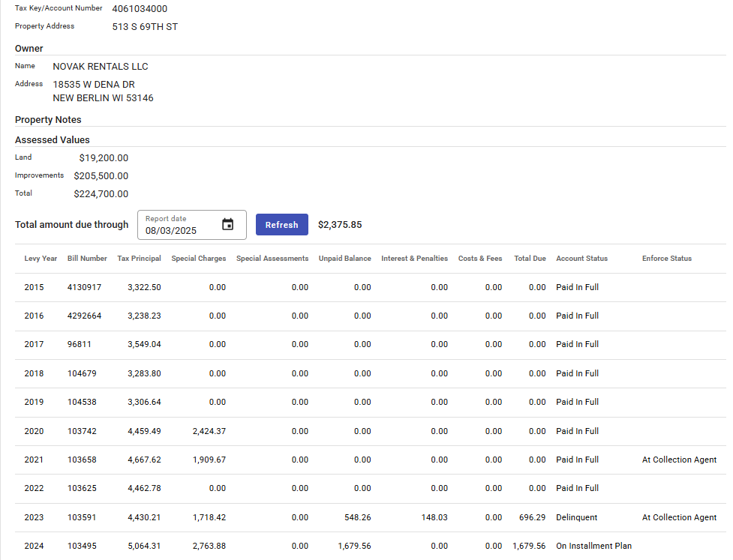
Task: Click the Unpaid Balance column header
Action: coord(344,259)
